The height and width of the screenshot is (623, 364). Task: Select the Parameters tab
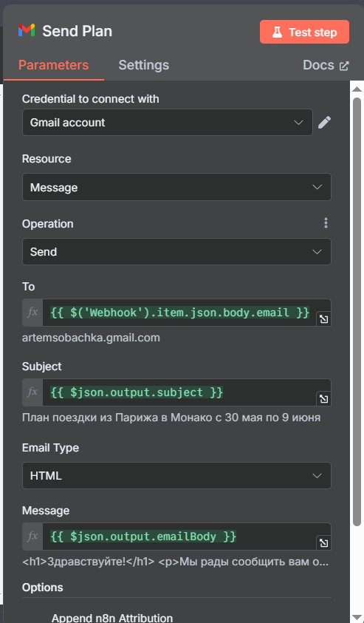point(54,65)
